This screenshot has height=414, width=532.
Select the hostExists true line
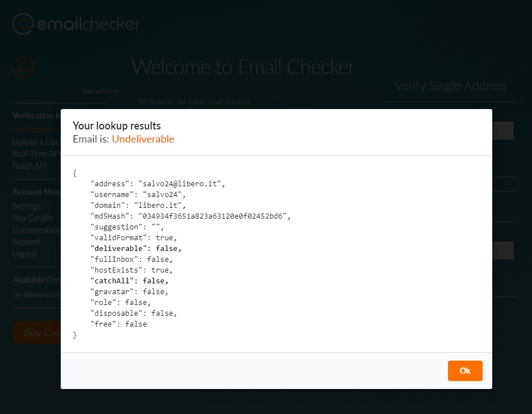click(131, 270)
